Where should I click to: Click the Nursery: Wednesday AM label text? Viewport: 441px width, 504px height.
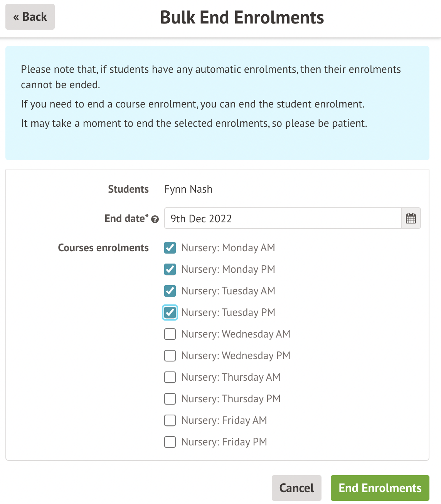tap(236, 334)
